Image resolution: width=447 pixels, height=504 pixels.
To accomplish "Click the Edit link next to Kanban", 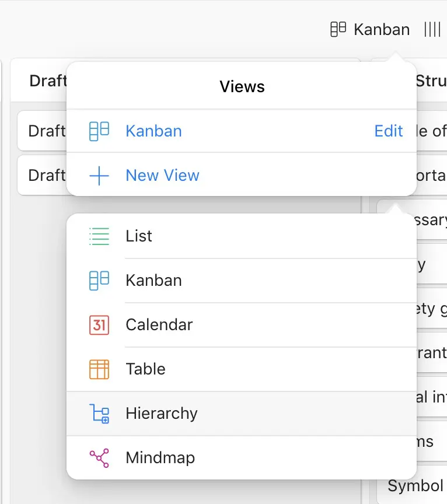I will point(389,131).
